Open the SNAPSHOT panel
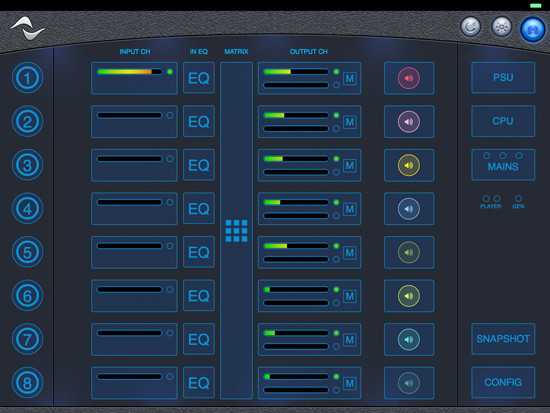 503,339
